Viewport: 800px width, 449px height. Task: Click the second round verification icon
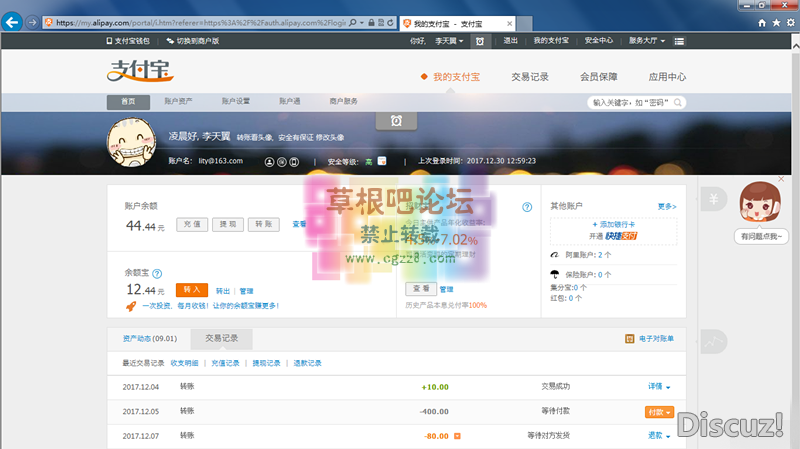pyautogui.click(x=282, y=162)
